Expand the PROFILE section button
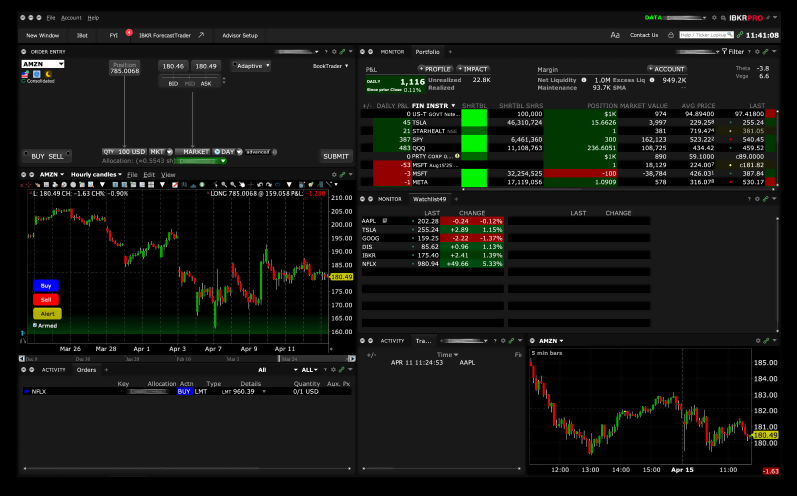This screenshot has width=797, height=496. coord(435,69)
